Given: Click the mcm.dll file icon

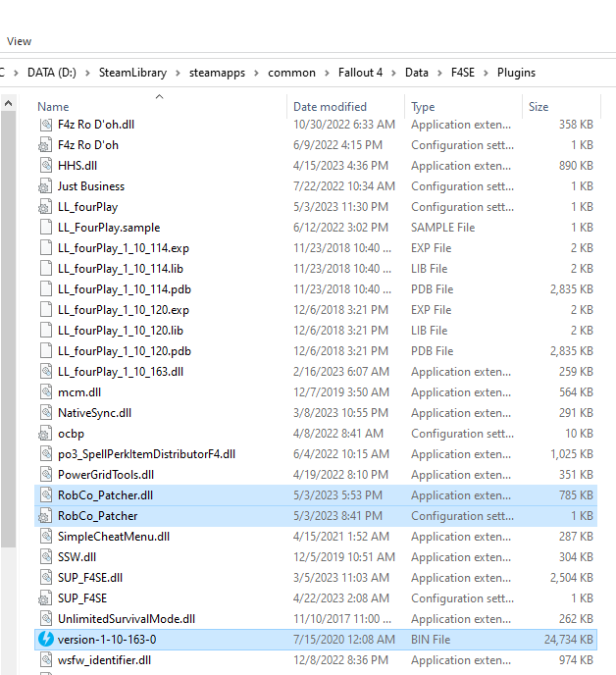Looking at the screenshot, I should [46, 392].
